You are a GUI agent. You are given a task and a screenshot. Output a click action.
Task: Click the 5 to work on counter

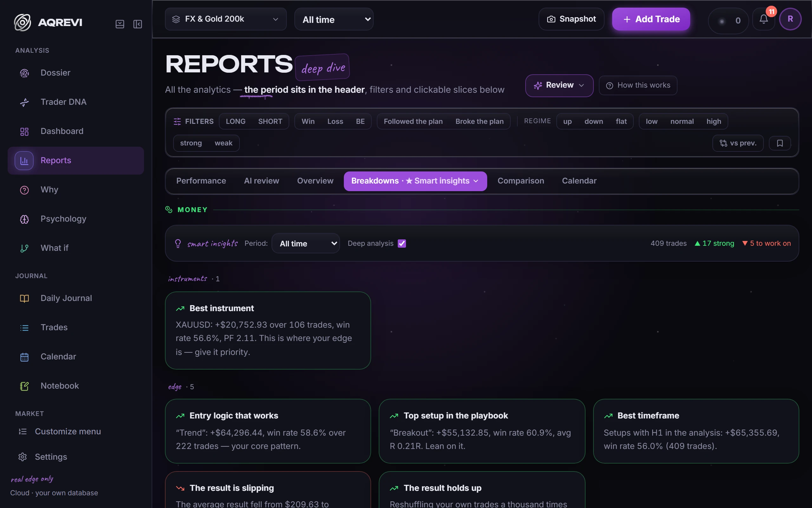tap(766, 244)
